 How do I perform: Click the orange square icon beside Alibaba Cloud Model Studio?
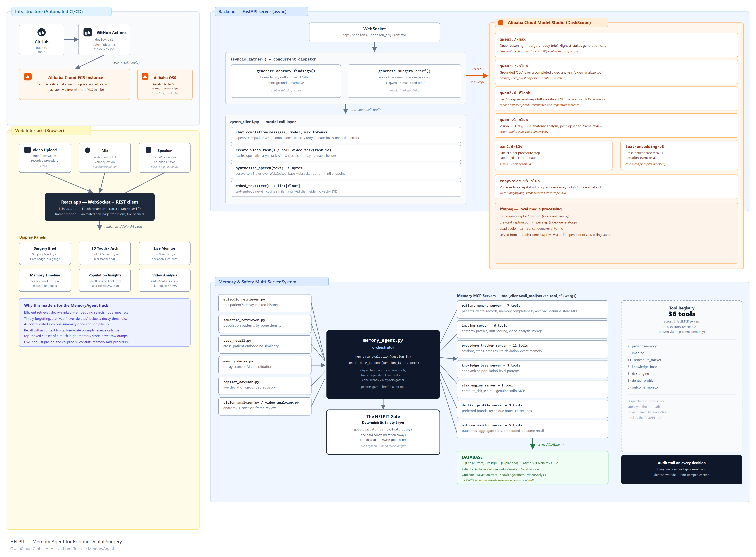coord(501,23)
